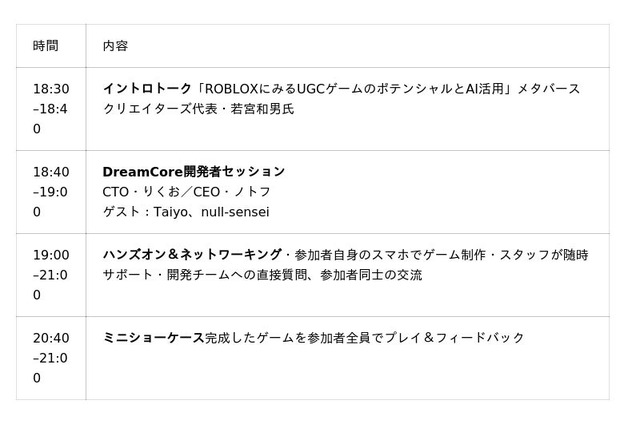Click the 時間 column header
Screen dimensions: 640x424
[x=45, y=46]
